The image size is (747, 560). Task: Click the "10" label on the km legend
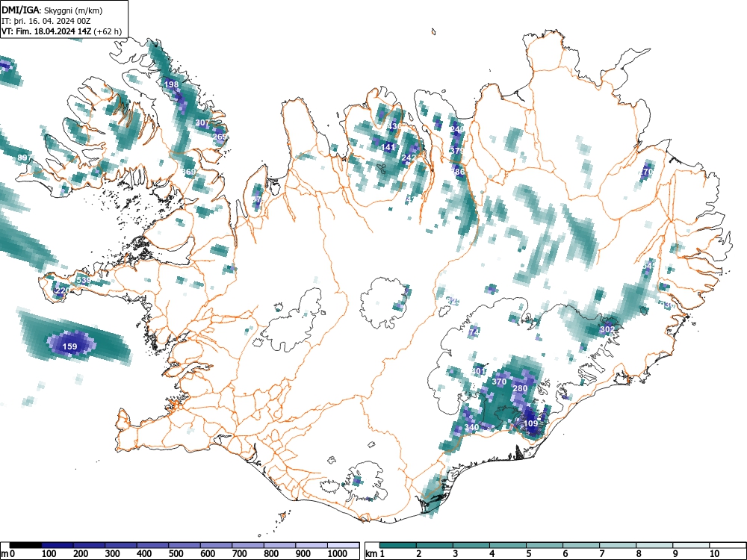point(714,554)
